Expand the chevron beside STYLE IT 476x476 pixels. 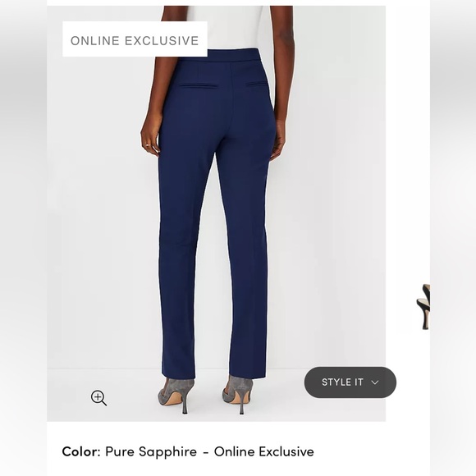[x=375, y=382]
